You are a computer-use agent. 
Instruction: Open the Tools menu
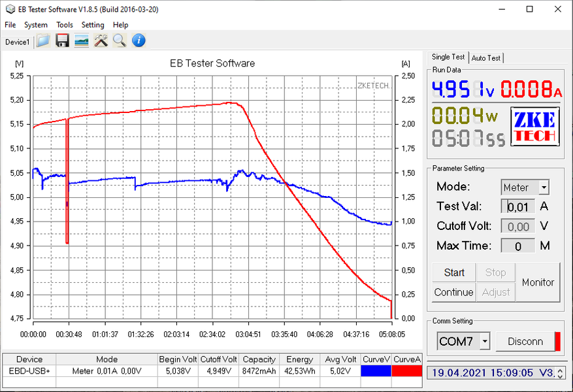[65, 25]
